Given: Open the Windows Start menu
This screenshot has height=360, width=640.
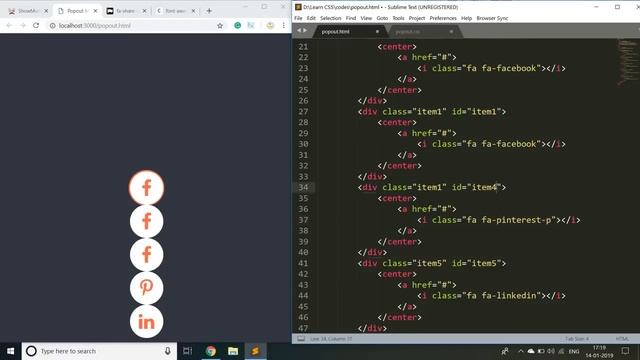Looking at the screenshot, I should (11, 351).
